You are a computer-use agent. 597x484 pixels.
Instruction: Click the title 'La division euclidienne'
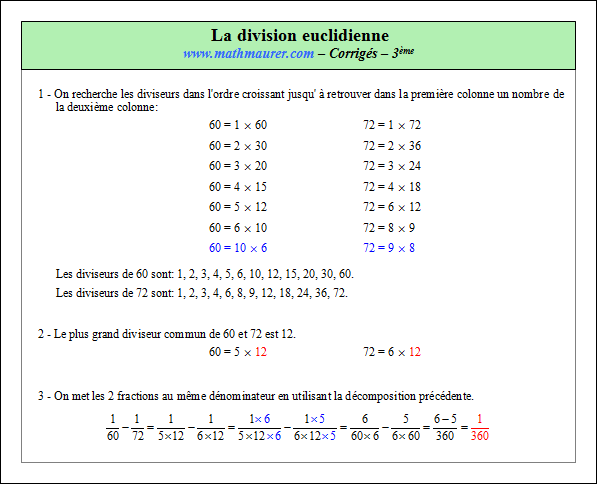point(300,35)
